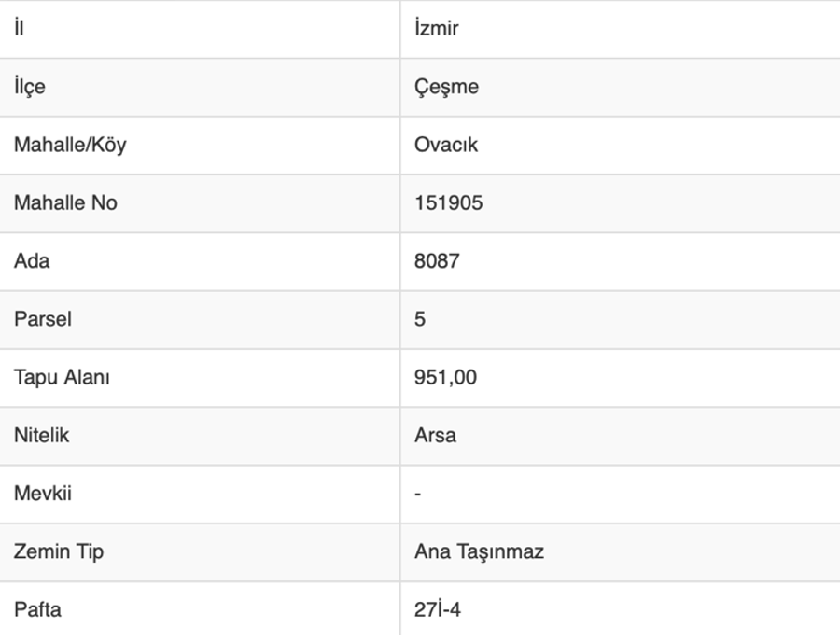
Task: Select the Mahalle No label
Action: tap(65, 202)
